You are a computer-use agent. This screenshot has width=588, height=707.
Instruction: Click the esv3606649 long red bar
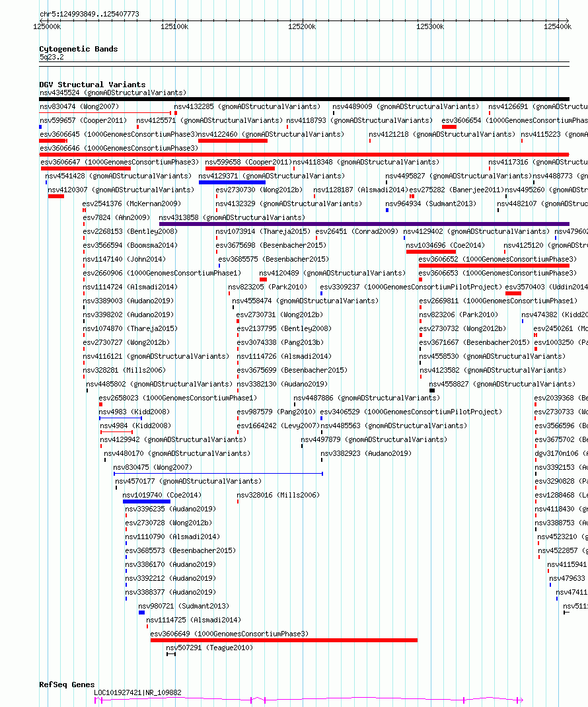coord(284,640)
